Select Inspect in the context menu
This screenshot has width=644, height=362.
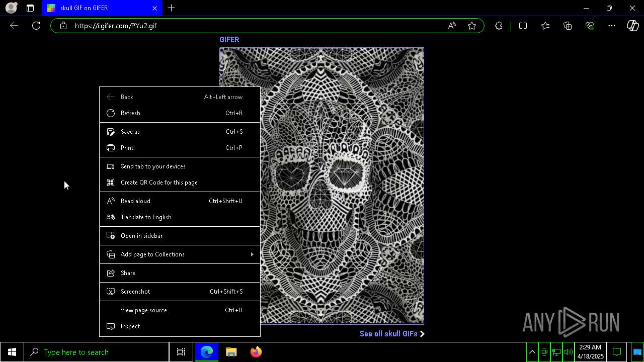coord(180,326)
